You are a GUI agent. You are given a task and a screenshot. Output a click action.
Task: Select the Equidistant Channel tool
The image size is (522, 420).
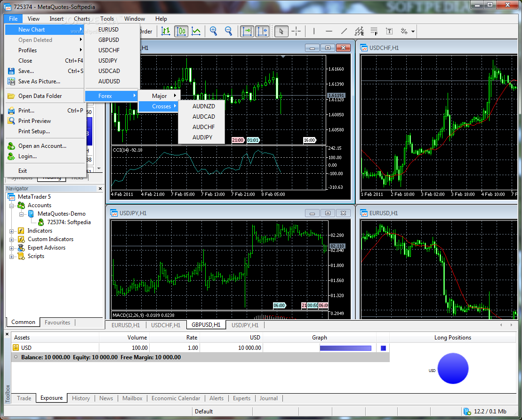tap(359, 31)
